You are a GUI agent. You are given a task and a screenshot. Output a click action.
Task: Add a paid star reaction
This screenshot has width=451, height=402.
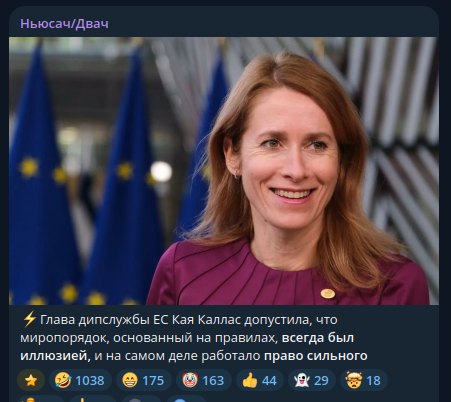[31, 380]
